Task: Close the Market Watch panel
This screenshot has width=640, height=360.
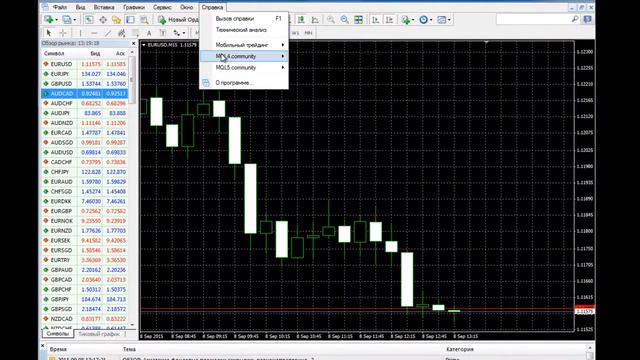Action: pos(133,43)
